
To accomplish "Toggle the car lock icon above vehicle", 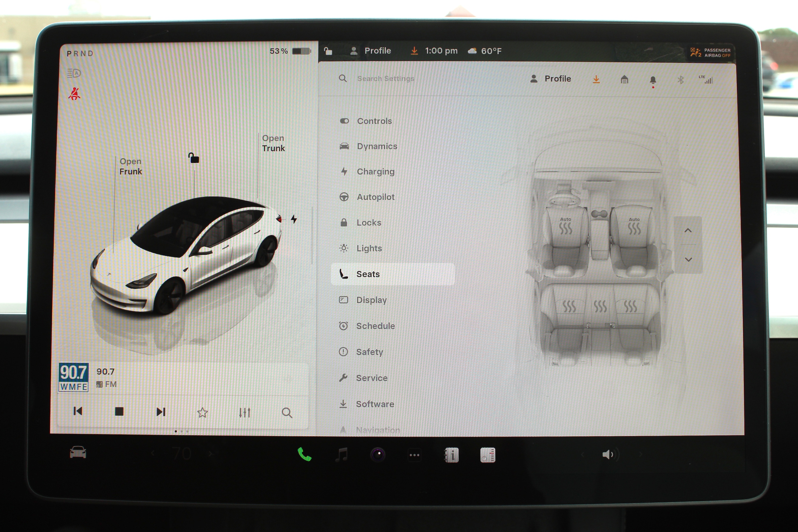I will click(194, 158).
